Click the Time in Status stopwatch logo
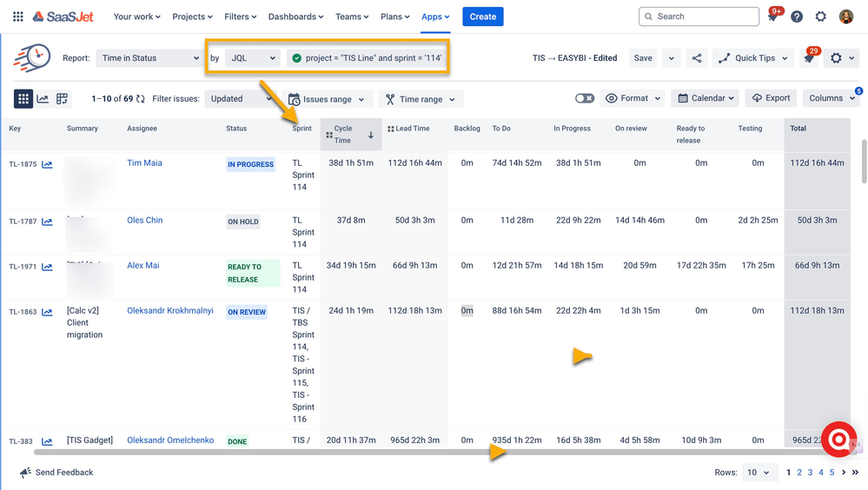This screenshot has height=490, width=868. (32, 57)
